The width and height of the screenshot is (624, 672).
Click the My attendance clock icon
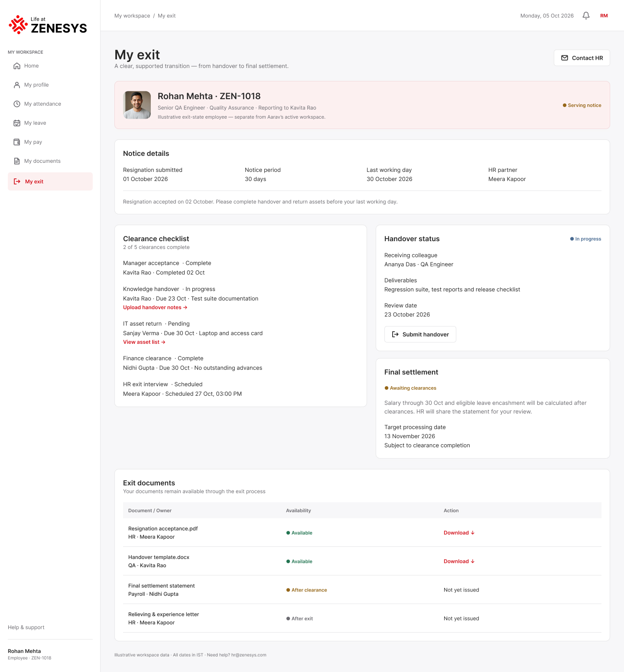17,104
